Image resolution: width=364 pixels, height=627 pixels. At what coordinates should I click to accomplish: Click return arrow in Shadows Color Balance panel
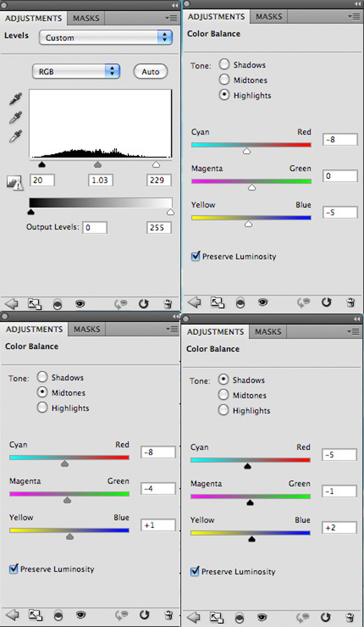point(194,617)
